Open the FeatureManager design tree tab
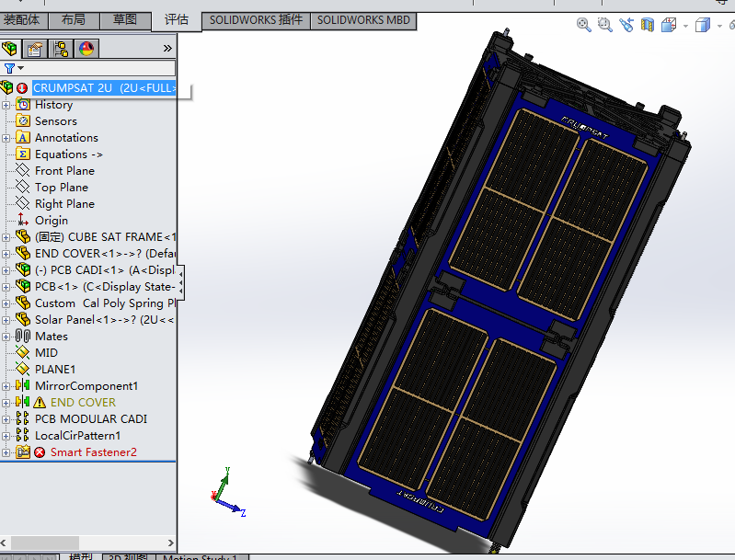 point(9,48)
